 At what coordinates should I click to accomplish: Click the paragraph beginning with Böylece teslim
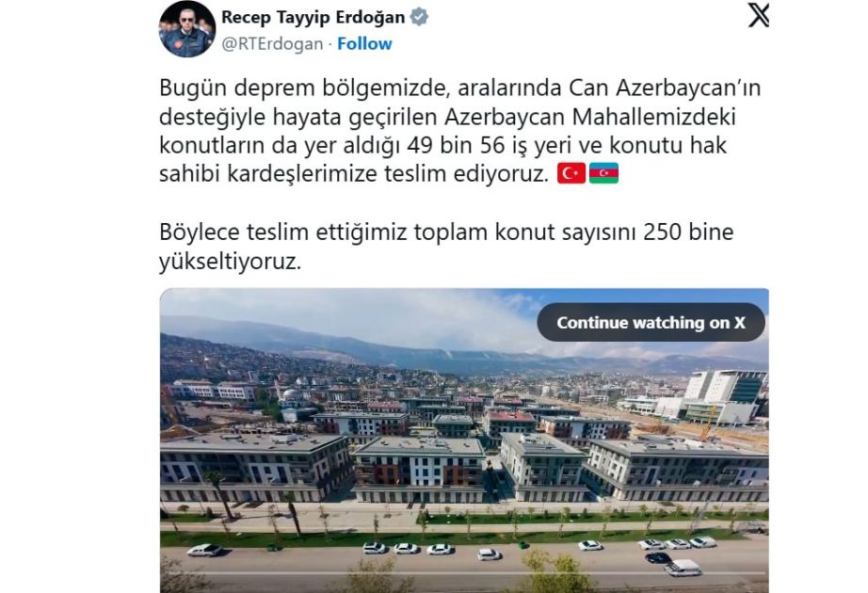(x=446, y=247)
